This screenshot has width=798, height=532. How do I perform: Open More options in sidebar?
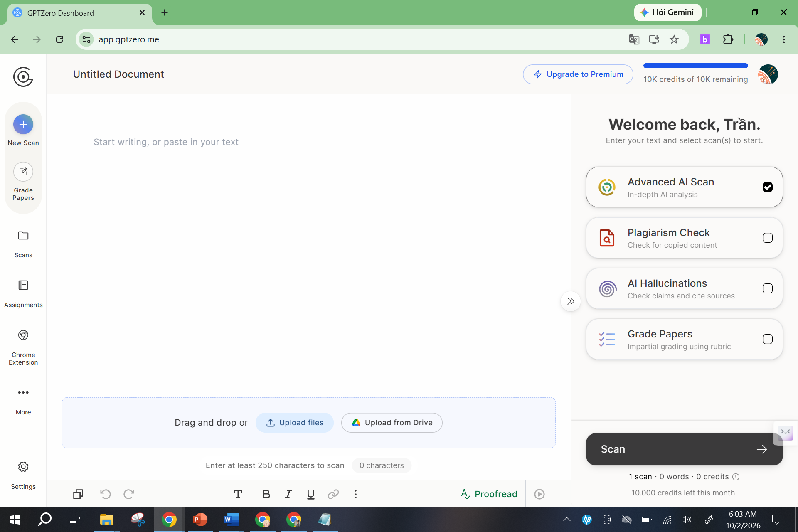pyautogui.click(x=23, y=401)
